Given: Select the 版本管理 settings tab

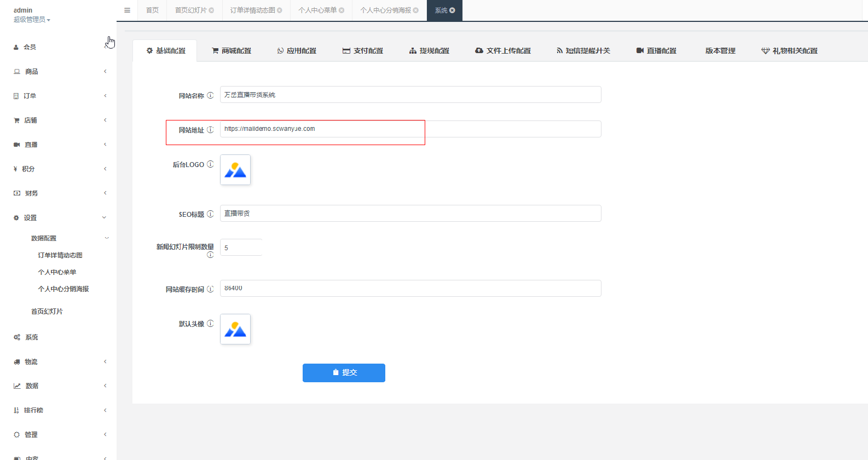Looking at the screenshot, I should (720, 51).
